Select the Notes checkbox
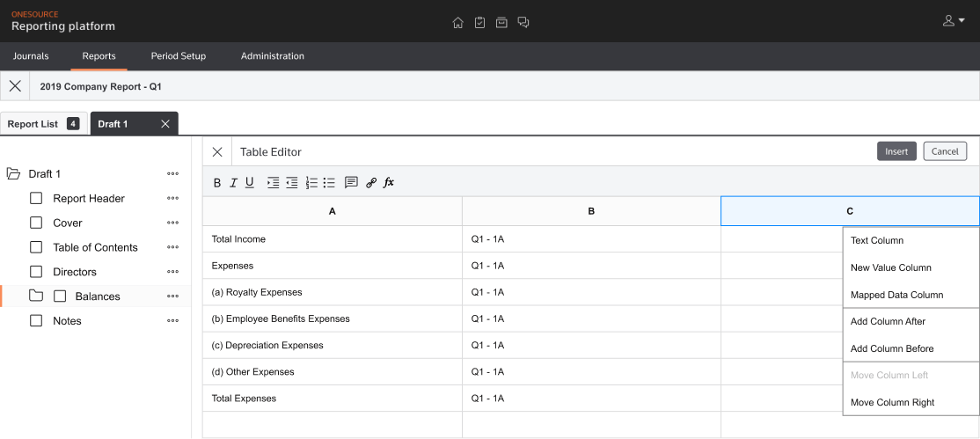 36,321
